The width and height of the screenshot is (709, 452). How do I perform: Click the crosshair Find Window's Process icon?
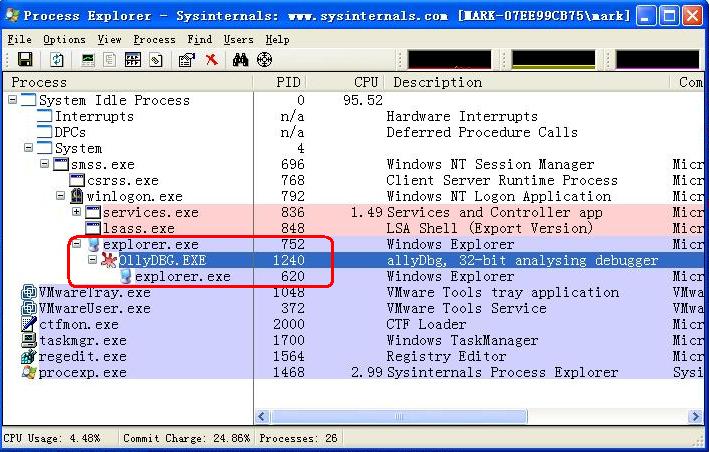pos(265,60)
